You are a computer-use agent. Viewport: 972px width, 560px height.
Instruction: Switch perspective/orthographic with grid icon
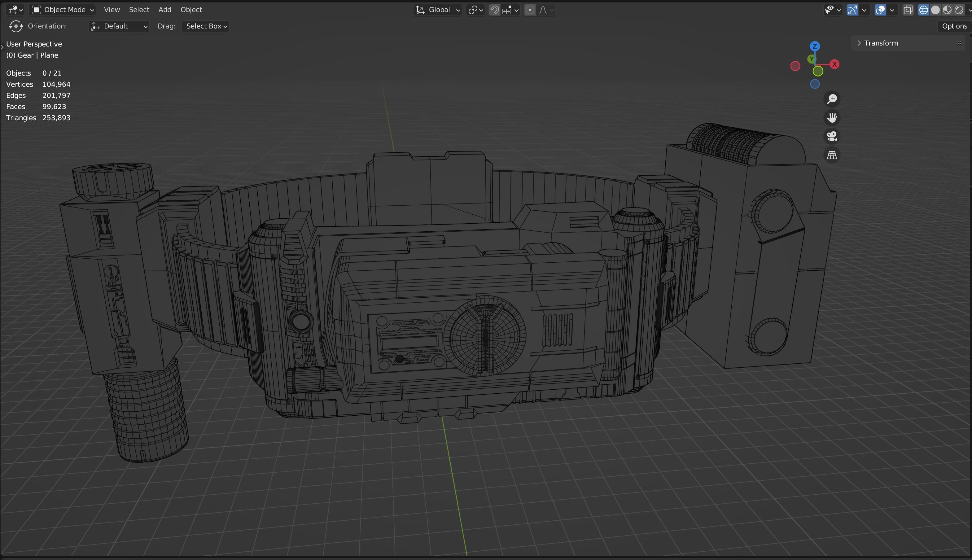coord(832,155)
